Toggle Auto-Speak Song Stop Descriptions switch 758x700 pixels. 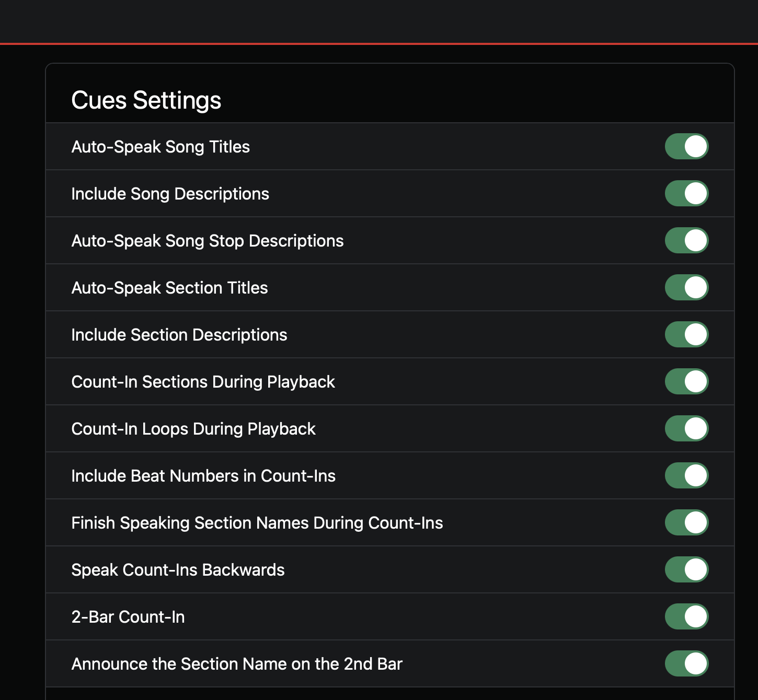pos(686,240)
